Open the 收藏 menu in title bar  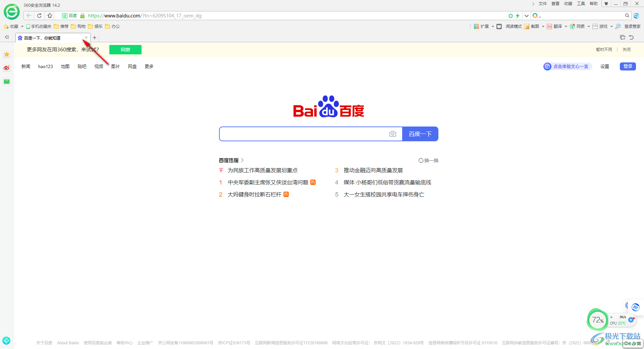[x=568, y=4]
